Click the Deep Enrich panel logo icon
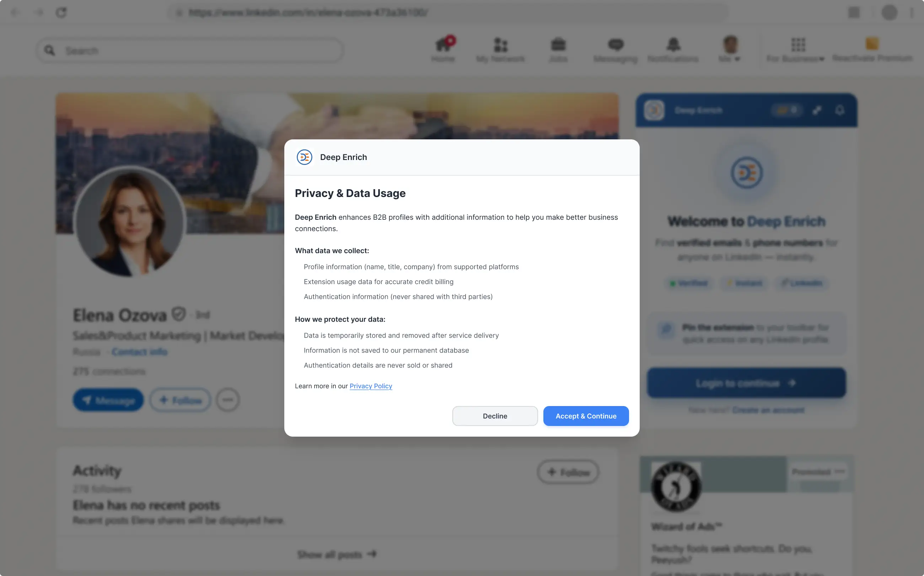The height and width of the screenshot is (576, 924). 654,110
